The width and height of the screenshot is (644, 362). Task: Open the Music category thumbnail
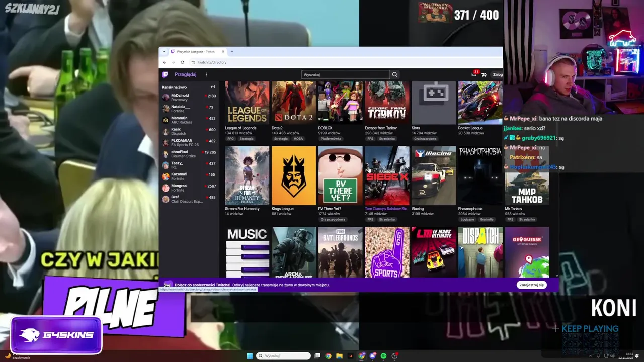[247, 252]
